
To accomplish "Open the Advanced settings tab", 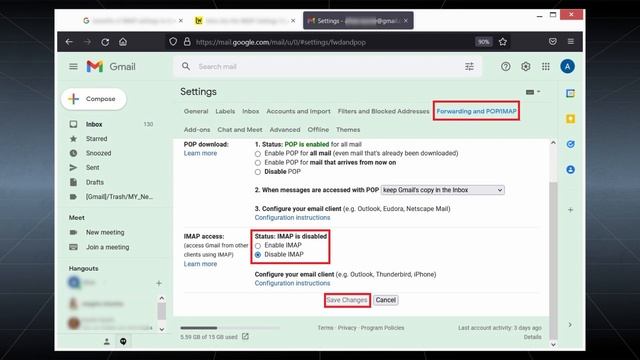I will pyautogui.click(x=285, y=129).
